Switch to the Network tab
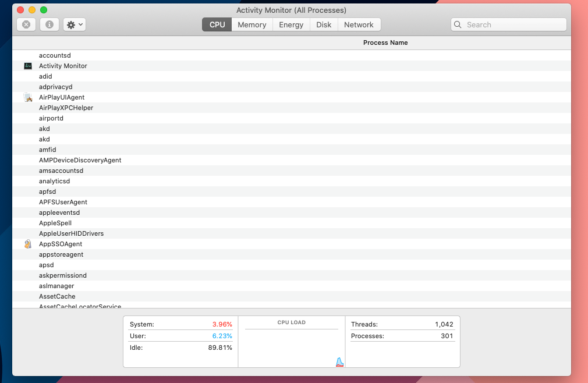 (x=359, y=24)
